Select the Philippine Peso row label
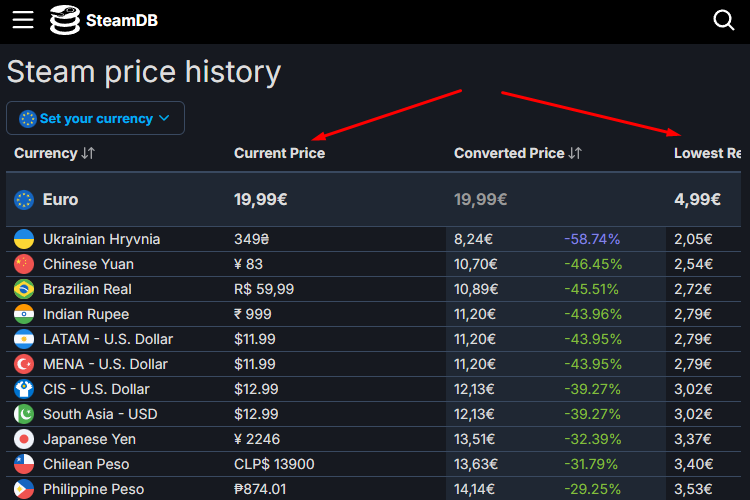The image size is (750, 500). 93,489
